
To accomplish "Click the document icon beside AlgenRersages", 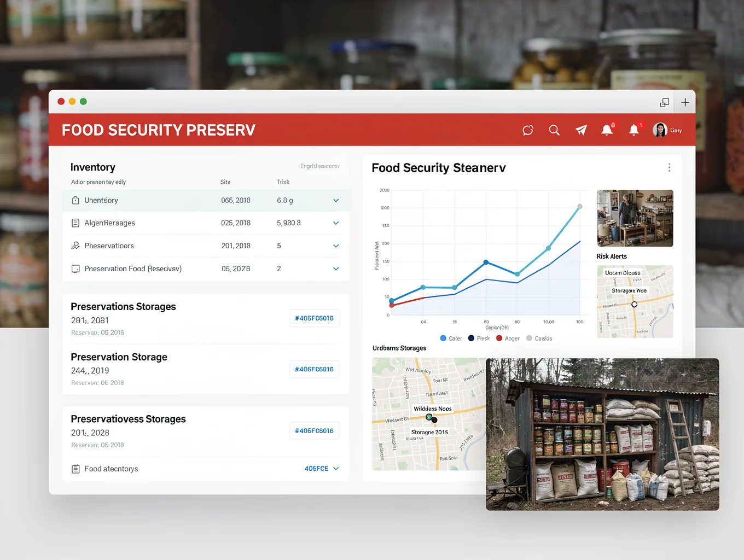I will [75, 223].
